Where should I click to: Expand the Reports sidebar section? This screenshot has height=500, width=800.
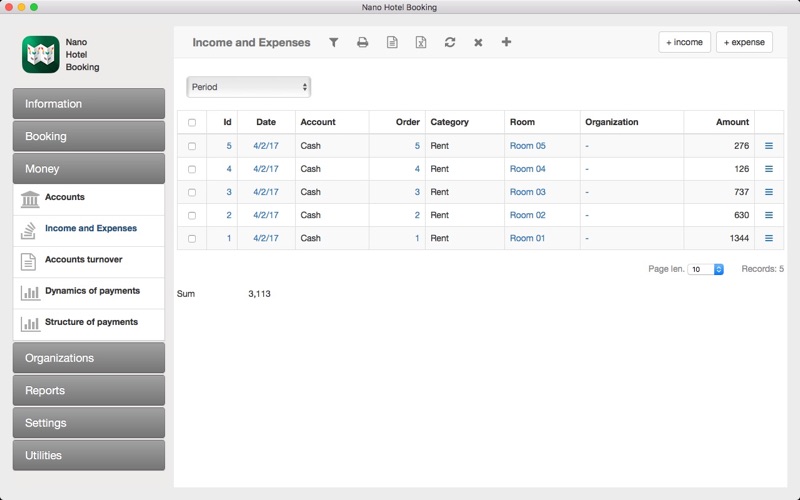point(89,390)
